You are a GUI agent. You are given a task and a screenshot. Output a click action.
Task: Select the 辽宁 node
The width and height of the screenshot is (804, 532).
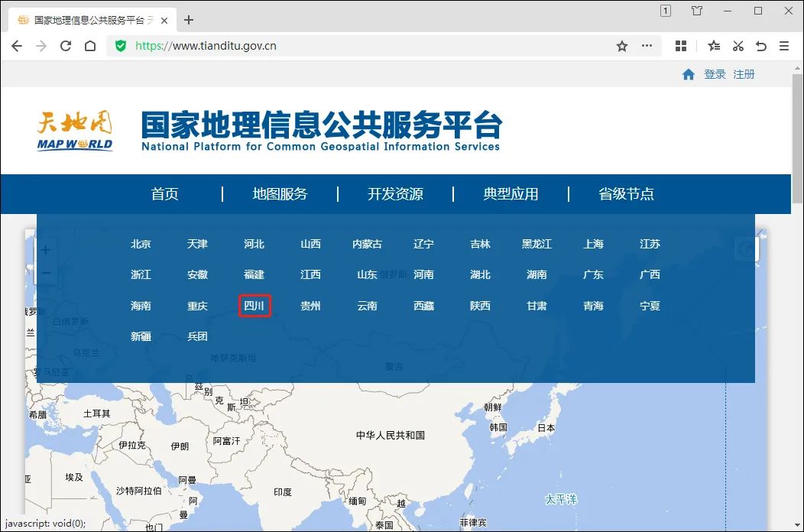coord(423,244)
